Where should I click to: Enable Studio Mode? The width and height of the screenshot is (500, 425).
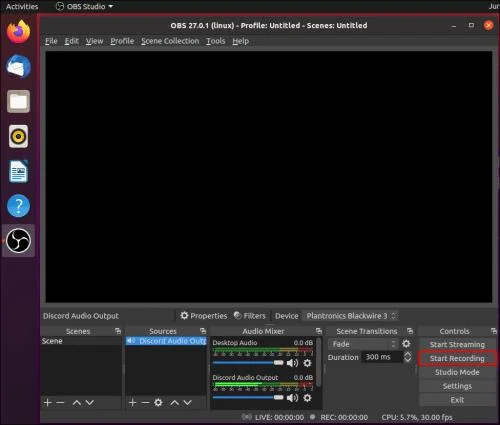(457, 372)
